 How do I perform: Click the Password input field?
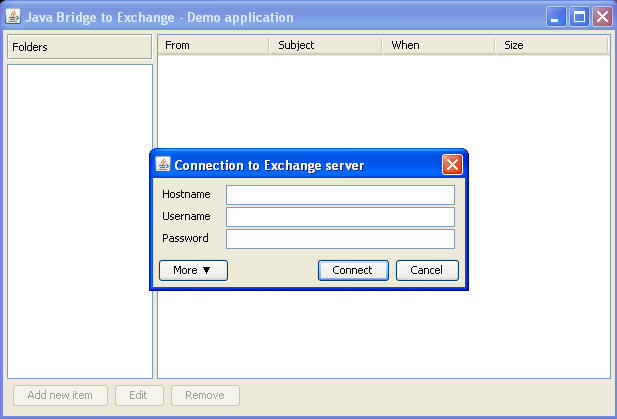pos(340,239)
